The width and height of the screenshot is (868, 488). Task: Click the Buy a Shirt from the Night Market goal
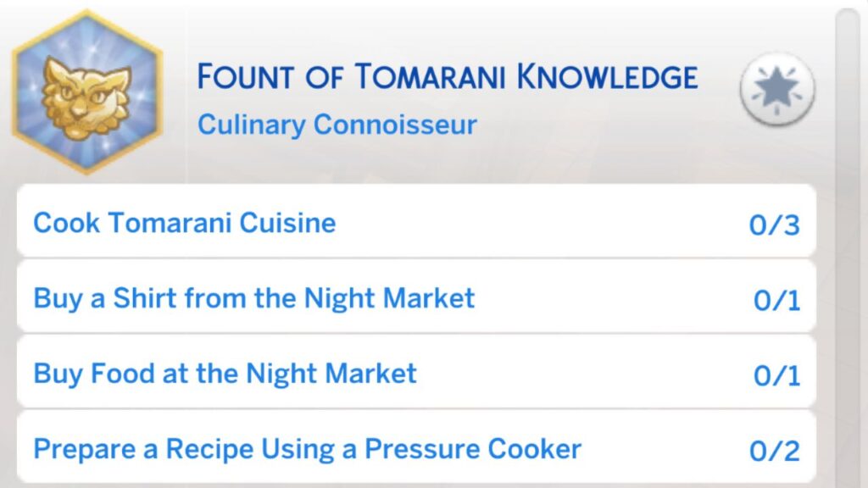point(253,298)
